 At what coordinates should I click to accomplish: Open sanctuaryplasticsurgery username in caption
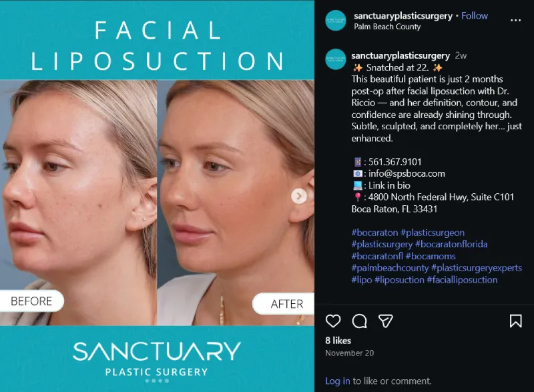click(400, 55)
